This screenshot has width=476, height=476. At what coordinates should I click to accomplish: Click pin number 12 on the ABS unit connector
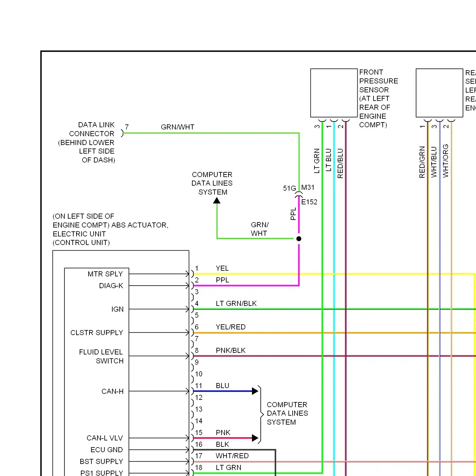click(x=199, y=397)
